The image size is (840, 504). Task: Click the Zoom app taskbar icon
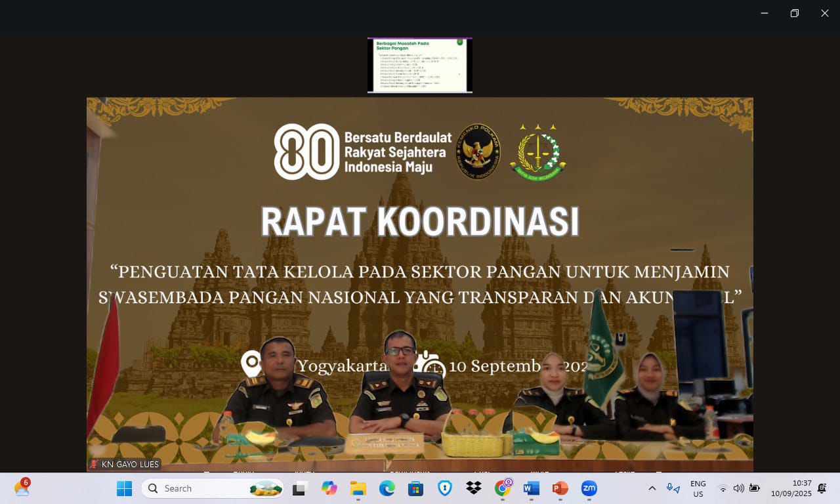click(589, 488)
